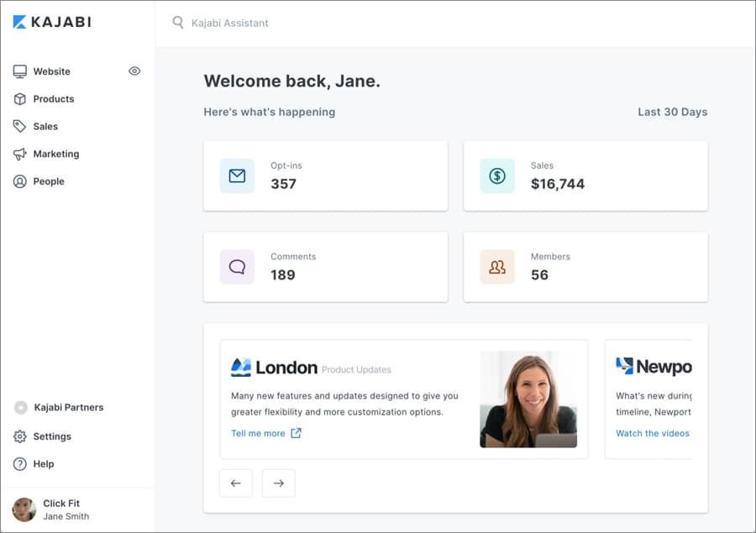Click the Comments speech bubble icon

[x=237, y=267]
